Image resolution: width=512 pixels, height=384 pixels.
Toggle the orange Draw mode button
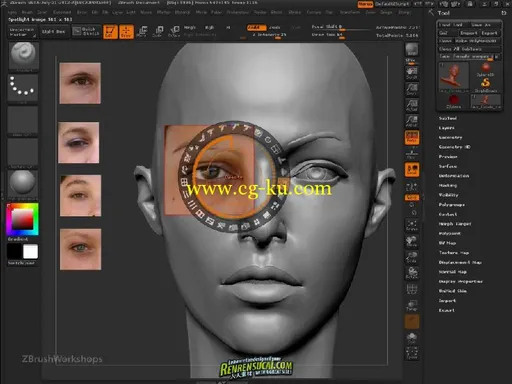[x=126, y=32]
